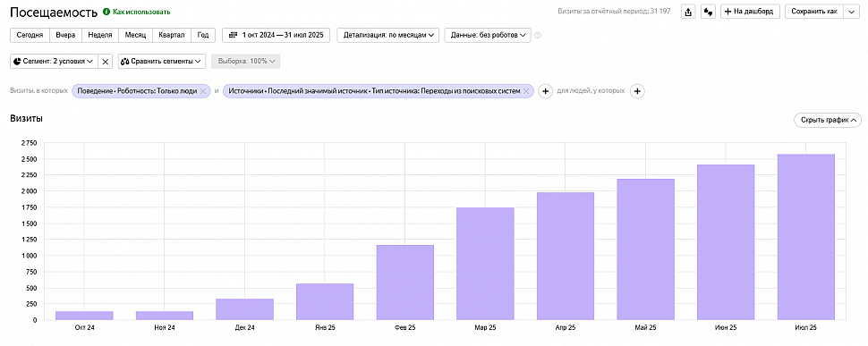Click the help icon next to 'Данные: без роботов'

[538, 36]
